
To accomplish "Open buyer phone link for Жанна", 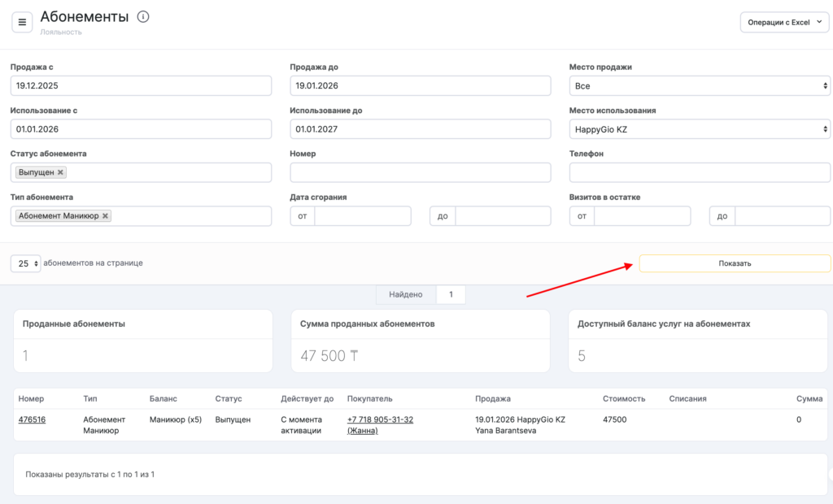I will [x=380, y=419].
